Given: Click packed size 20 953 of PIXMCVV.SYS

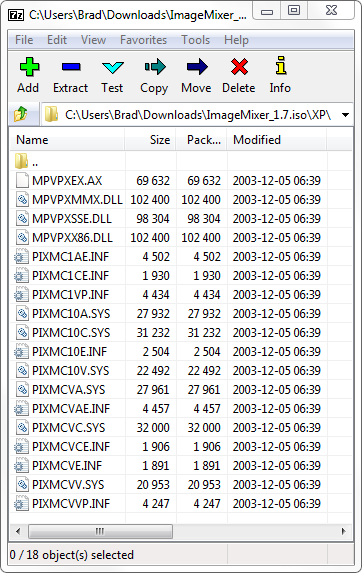Looking at the screenshot, I should click(x=204, y=484).
